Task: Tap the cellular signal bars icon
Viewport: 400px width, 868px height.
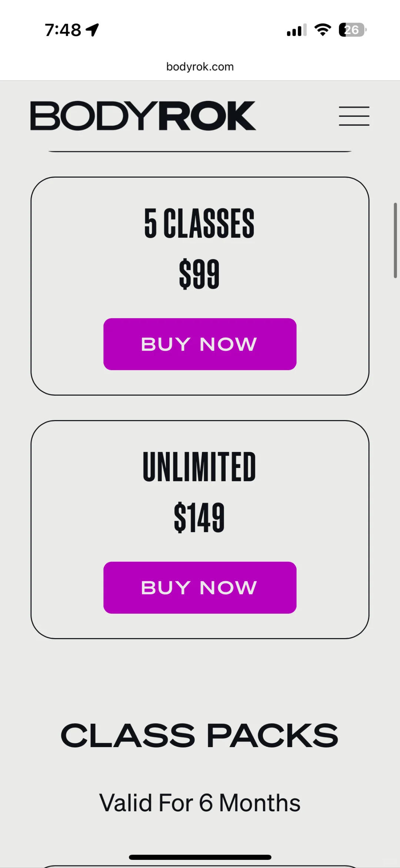Action: [296, 30]
